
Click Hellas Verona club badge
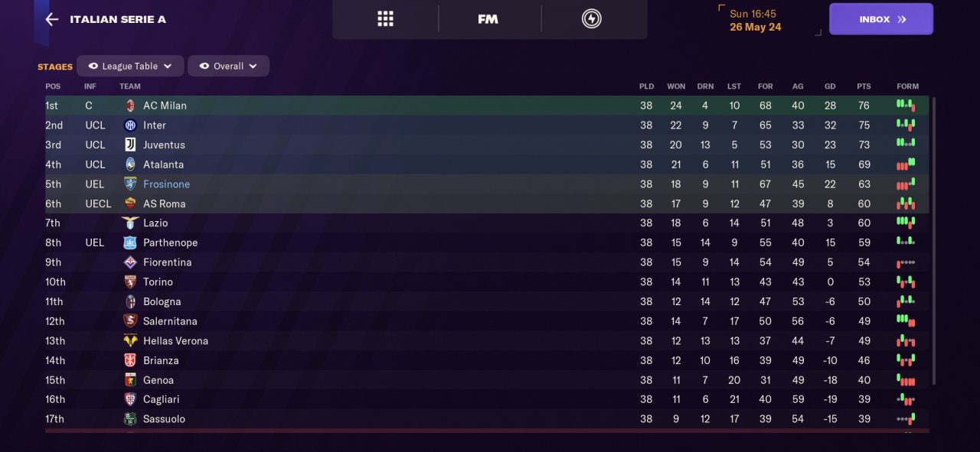click(130, 340)
